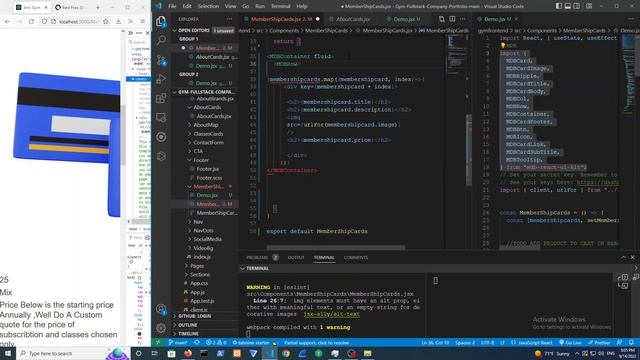
Task: Open the Explorer view in activity bar
Action: (161, 21)
